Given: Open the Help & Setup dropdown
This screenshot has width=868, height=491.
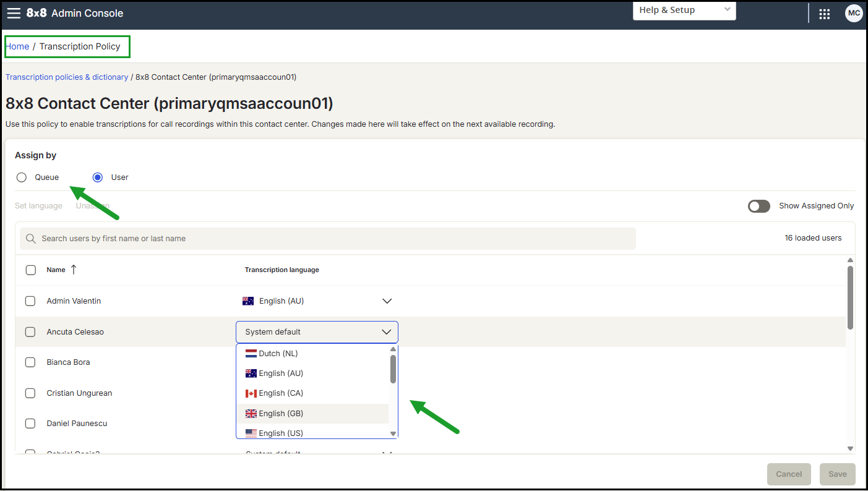Looking at the screenshot, I should (684, 10).
